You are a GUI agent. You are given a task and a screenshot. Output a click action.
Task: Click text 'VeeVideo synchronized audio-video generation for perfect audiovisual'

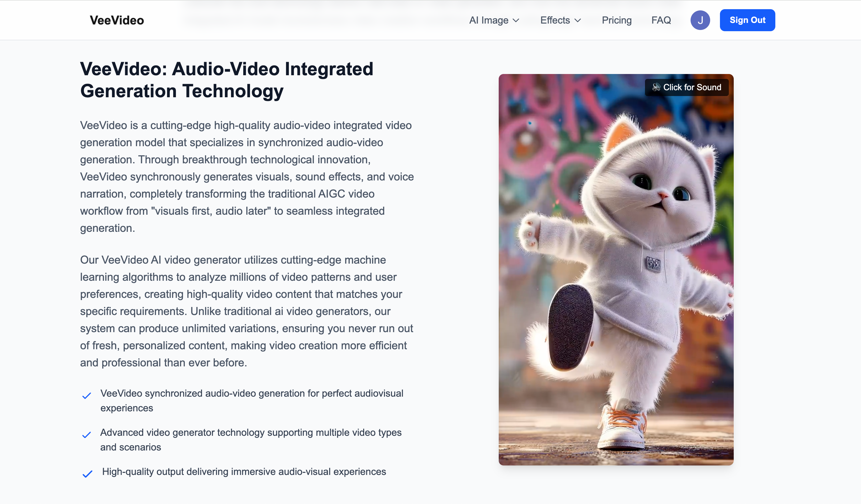point(252,393)
